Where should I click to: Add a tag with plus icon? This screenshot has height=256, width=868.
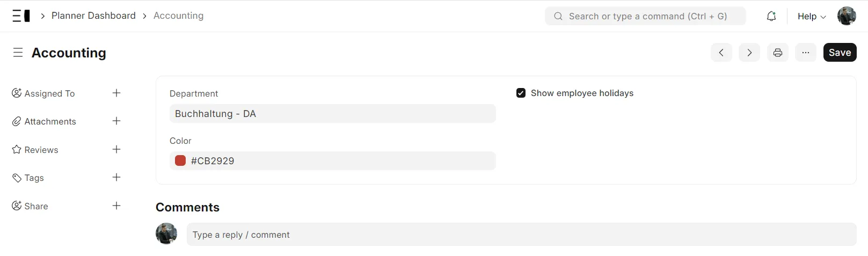[x=116, y=177]
